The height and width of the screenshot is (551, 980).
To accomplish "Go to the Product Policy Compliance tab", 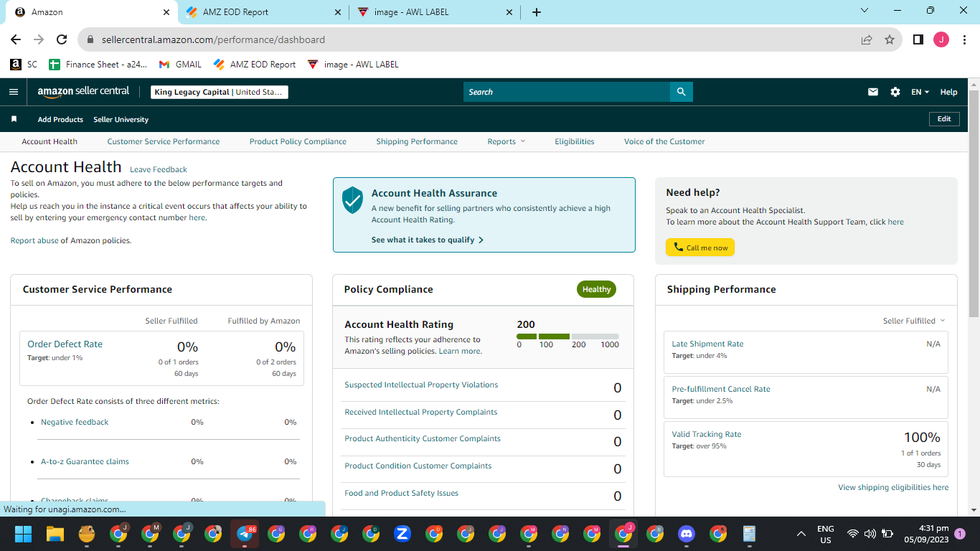I will [298, 141].
